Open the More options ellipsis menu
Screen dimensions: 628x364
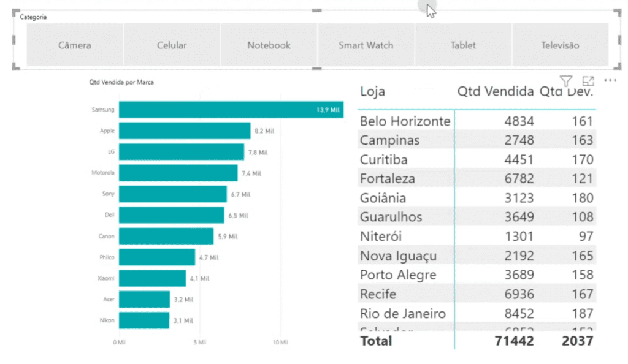(610, 80)
